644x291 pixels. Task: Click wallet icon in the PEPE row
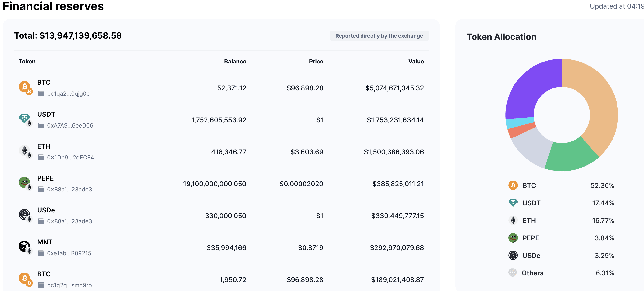tap(41, 189)
